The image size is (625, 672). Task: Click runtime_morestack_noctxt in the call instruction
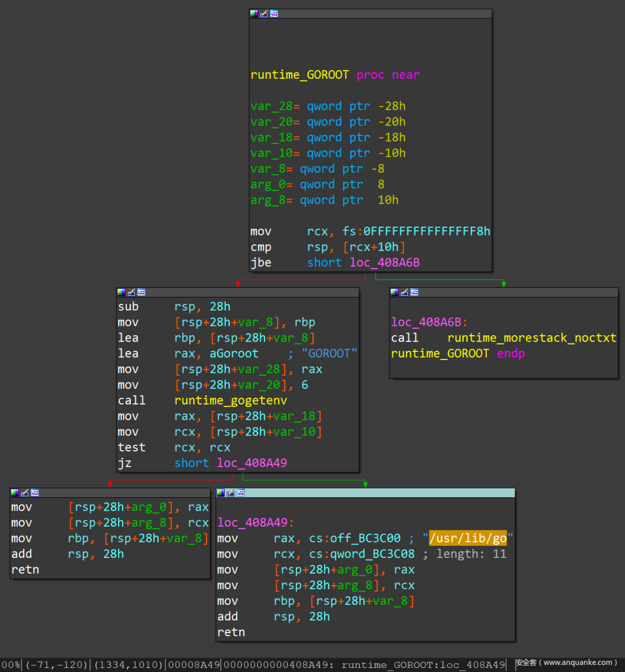[532, 337]
